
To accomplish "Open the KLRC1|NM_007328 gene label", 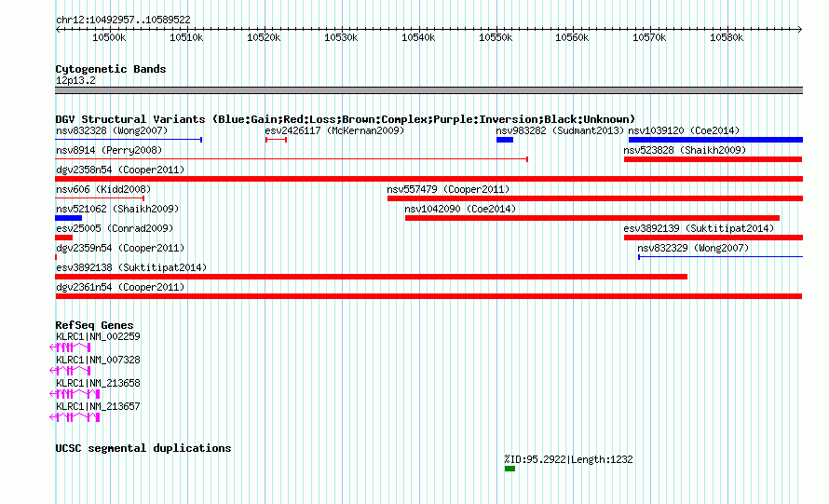I will (x=98, y=360).
